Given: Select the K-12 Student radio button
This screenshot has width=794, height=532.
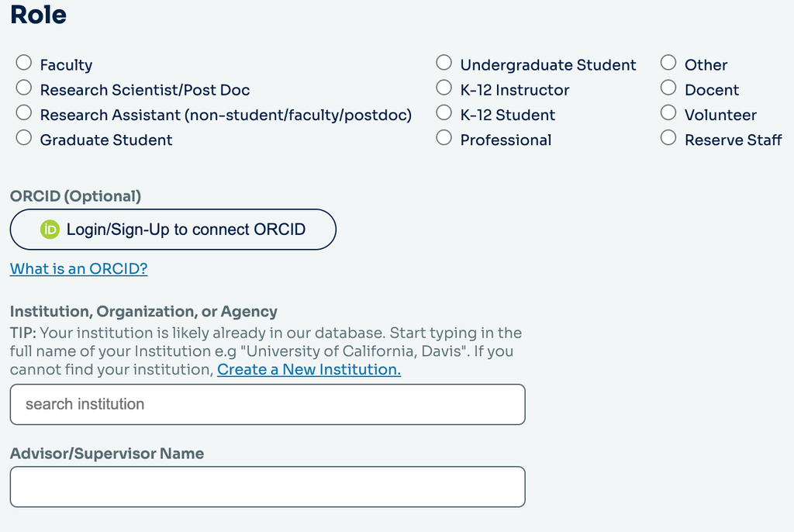Looking at the screenshot, I should pos(444,112).
